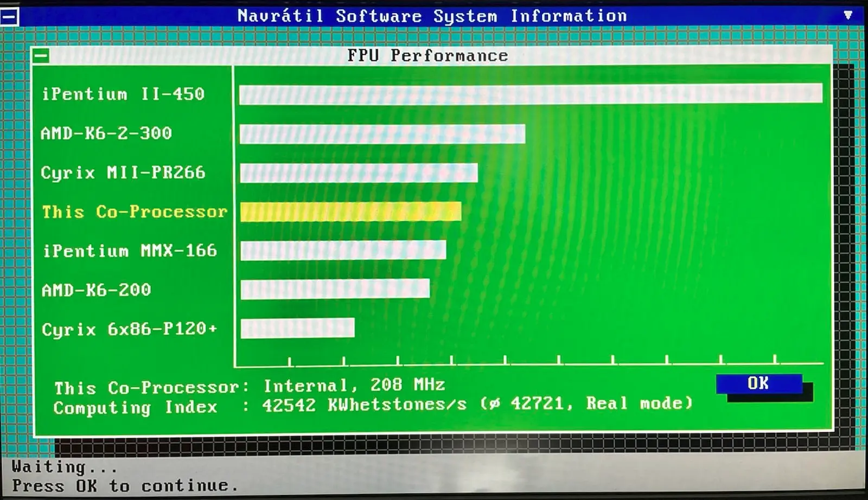The width and height of the screenshot is (868, 500).
Task: Click the FPU Performance dialog title
Action: coord(427,55)
